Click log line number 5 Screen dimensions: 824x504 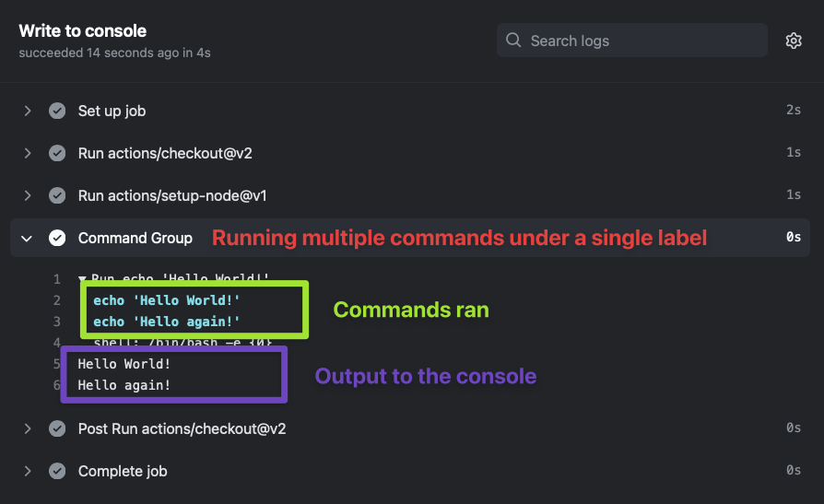click(56, 364)
